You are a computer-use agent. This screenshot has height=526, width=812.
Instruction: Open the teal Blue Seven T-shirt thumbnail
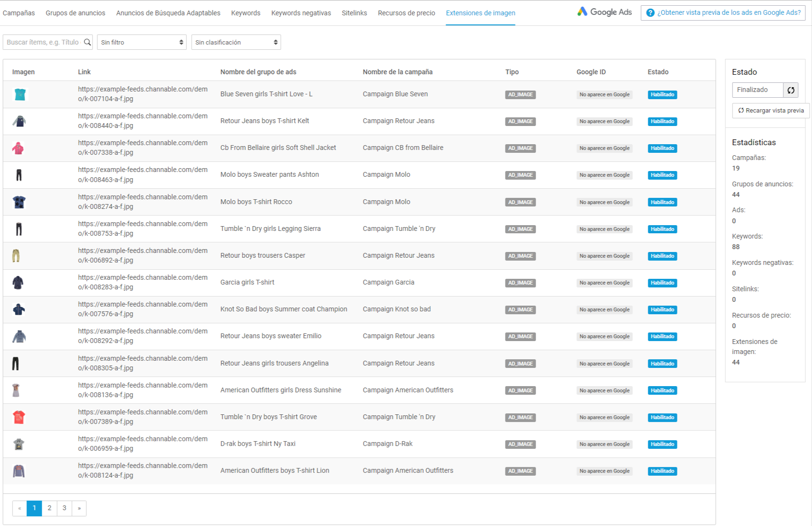(x=20, y=94)
